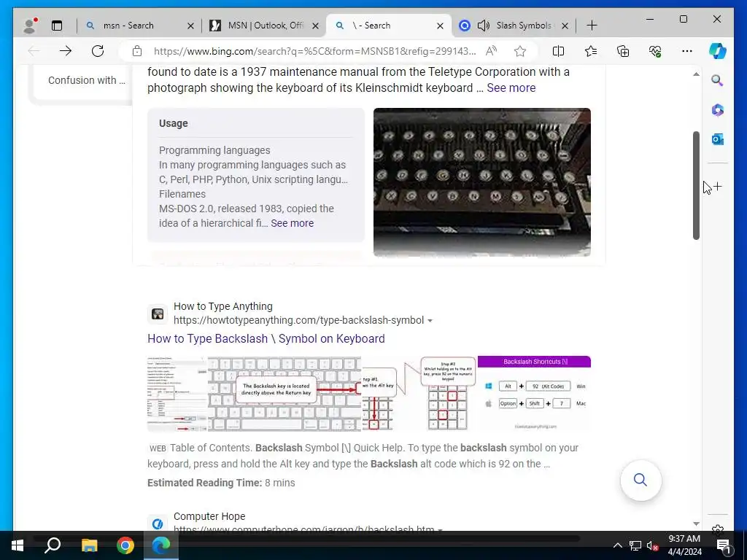
Task: Start Read aloud from address bar
Action: coord(491,51)
